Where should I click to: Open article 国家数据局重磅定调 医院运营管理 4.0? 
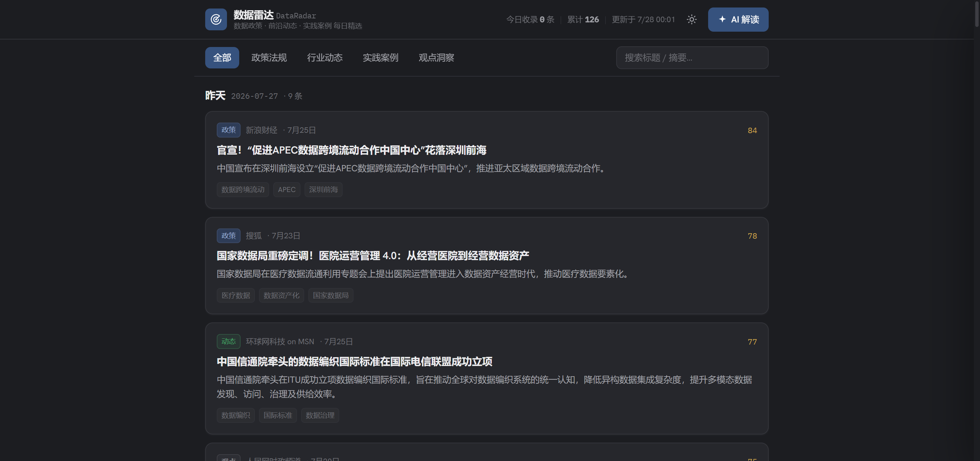click(x=373, y=256)
